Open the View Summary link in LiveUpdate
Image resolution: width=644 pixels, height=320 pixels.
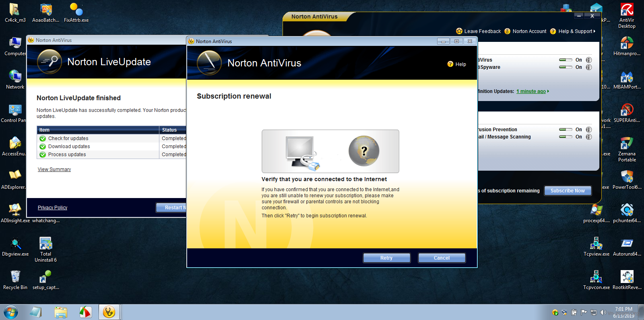[x=54, y=169]
